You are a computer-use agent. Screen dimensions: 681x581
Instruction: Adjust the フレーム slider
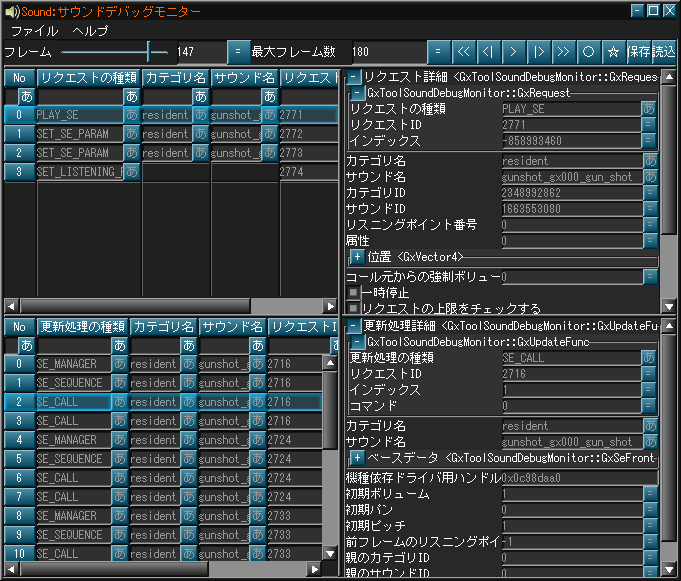click(115, 52)
